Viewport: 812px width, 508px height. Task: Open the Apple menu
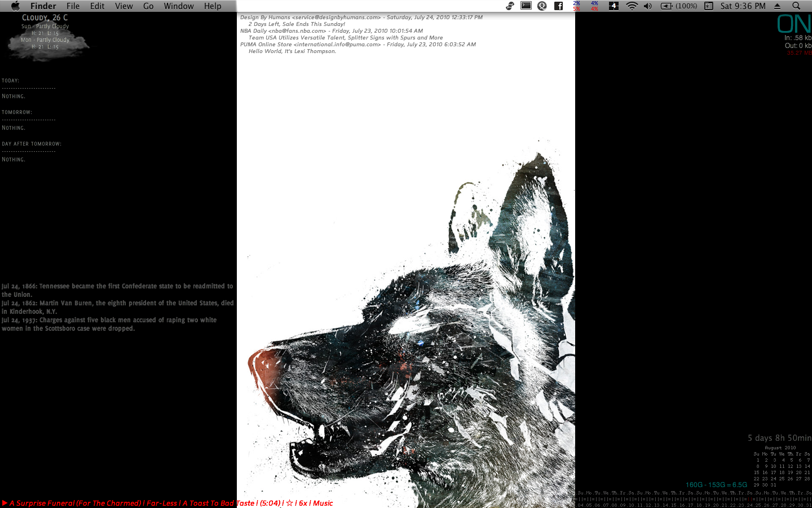[15, 6]
